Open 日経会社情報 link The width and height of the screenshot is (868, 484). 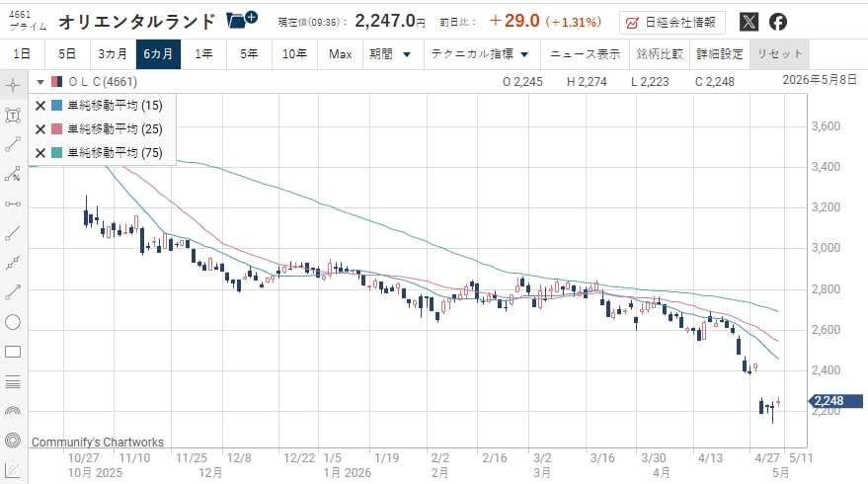(x=672, y=23)
